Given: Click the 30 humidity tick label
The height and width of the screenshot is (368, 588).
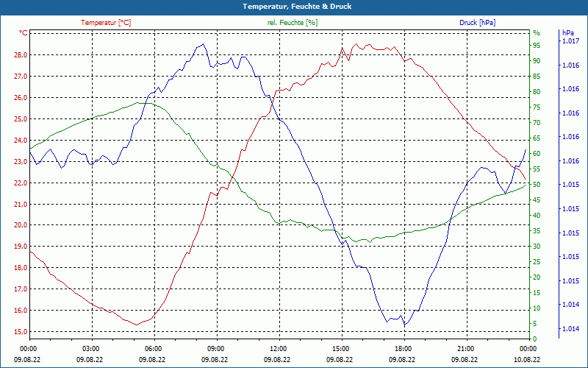Looking at the screenshot, I should pos(537,247).
